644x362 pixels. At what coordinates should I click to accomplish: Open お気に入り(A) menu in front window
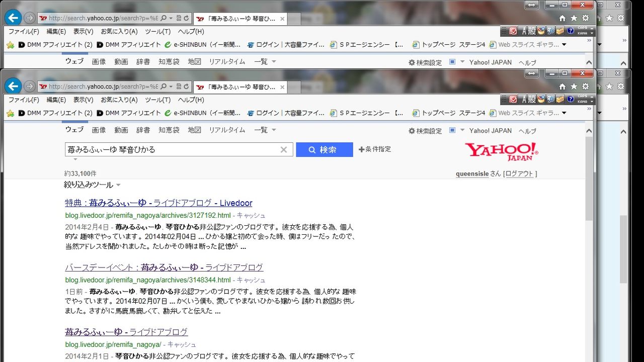point(119,100)
